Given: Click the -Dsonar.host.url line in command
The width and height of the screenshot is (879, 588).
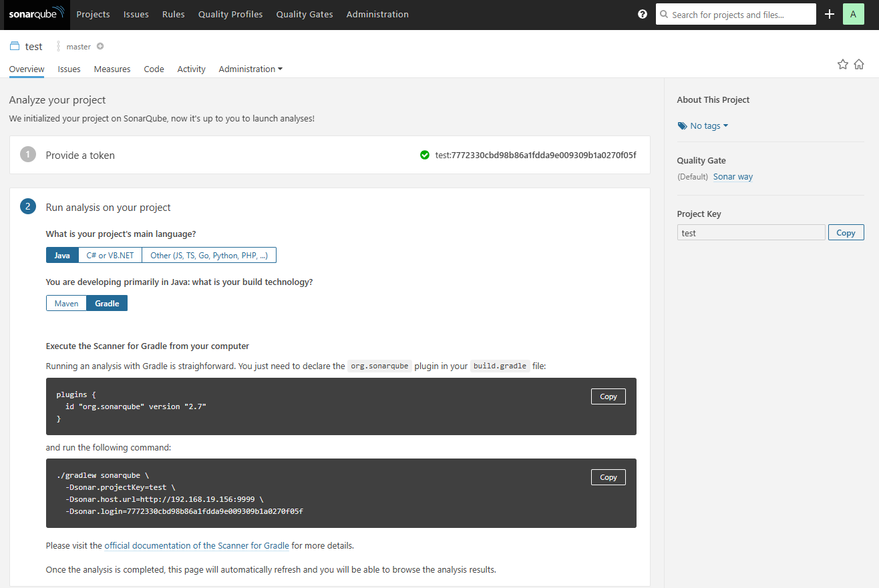Looking at the screenshot, I should (164, 499).
